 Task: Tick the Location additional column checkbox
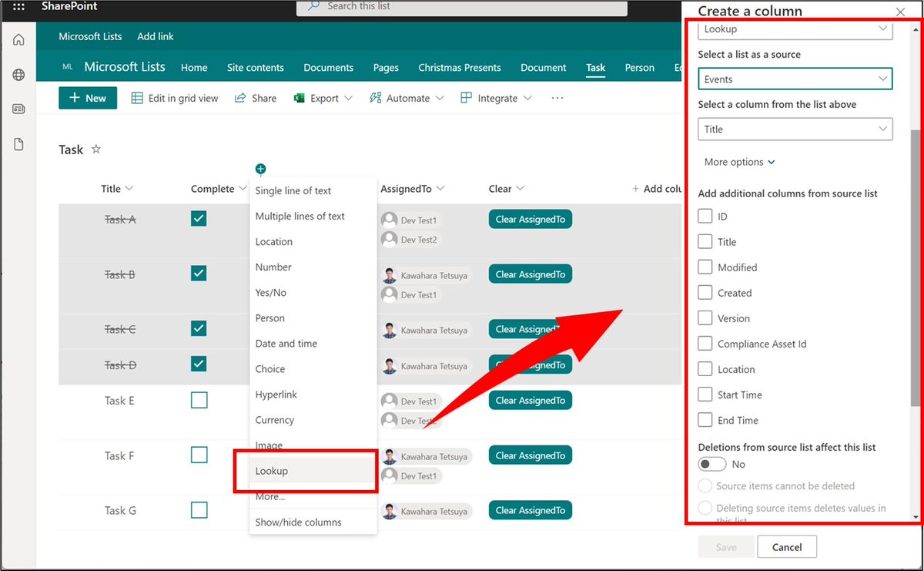tap(705, 369)
